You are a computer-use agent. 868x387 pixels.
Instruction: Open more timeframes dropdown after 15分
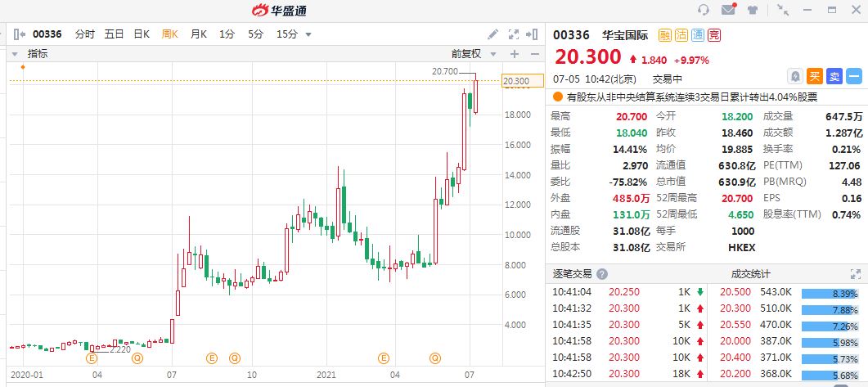[x=308, y=34]
